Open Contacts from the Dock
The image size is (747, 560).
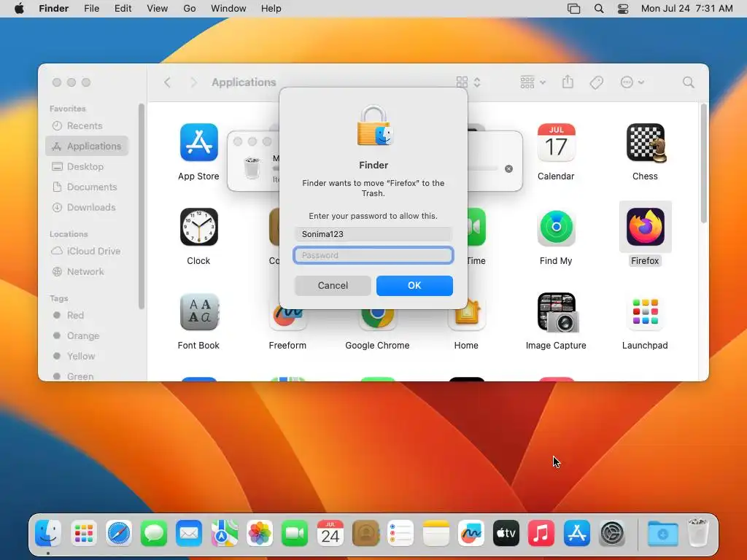tap(365, 533)
